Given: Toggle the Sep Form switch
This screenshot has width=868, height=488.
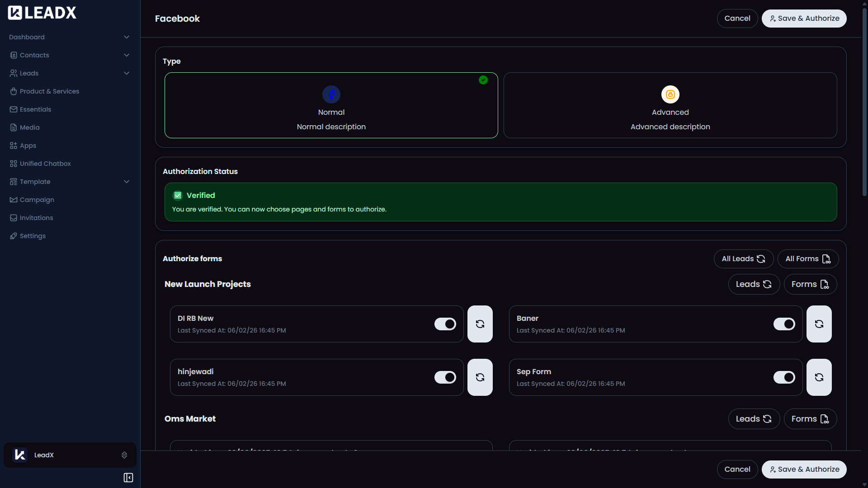Looking at the screenshot, I should pos(784,377).
